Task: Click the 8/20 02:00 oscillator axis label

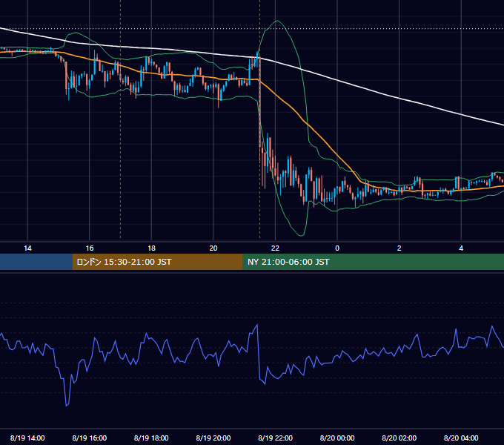Action: 399,438
